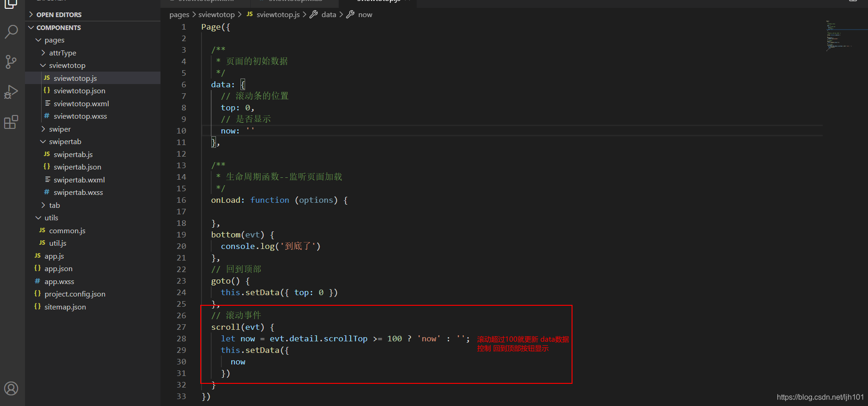
Task: Open the Explorer view icon
Action: coord(11,4)
